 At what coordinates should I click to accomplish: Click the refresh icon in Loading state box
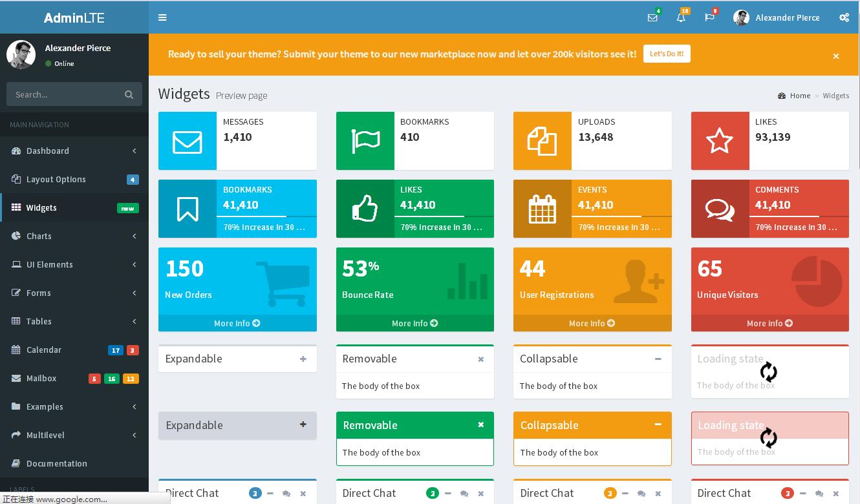click(768, 372)
